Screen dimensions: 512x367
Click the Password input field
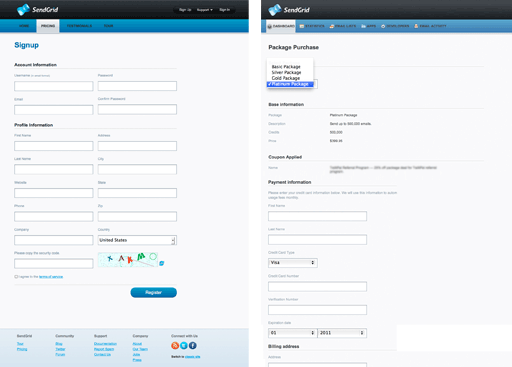pyautogui.click(x=137, y=86)
